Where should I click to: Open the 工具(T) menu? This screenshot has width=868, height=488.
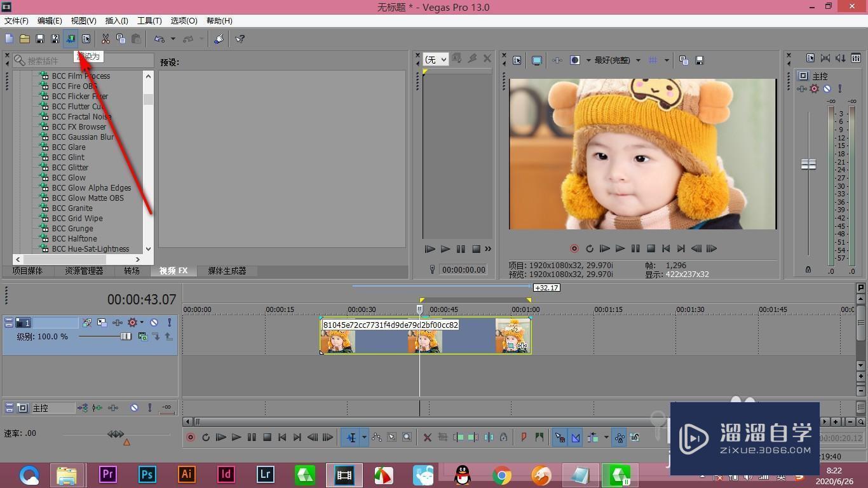149,21
